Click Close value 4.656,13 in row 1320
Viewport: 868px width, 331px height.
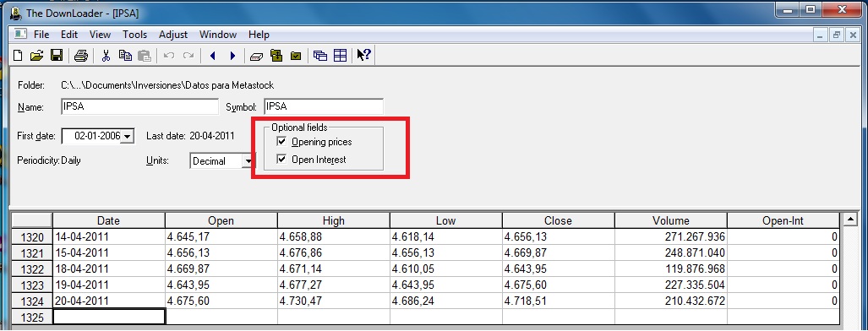558,237
